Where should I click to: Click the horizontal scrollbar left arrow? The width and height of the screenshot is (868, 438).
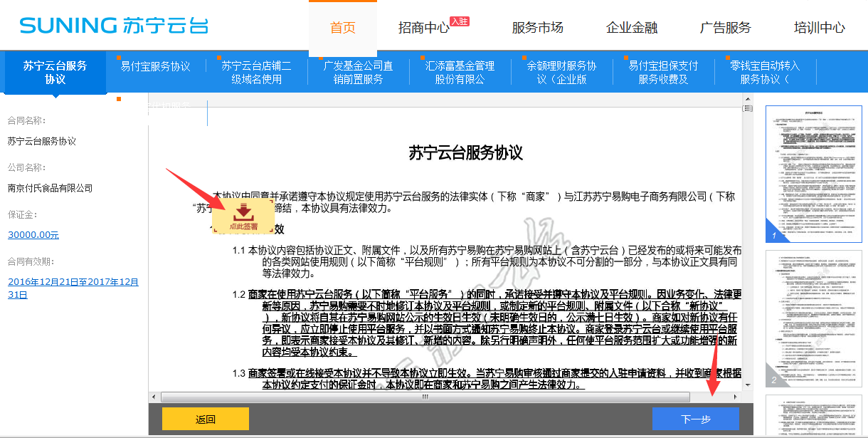pyautogui.click(x=154, y=397)
